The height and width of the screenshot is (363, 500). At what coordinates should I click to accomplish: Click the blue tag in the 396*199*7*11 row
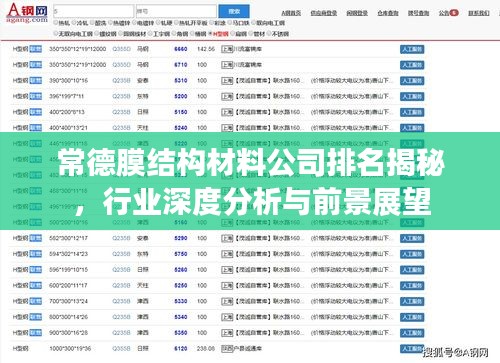pos(36,96)
